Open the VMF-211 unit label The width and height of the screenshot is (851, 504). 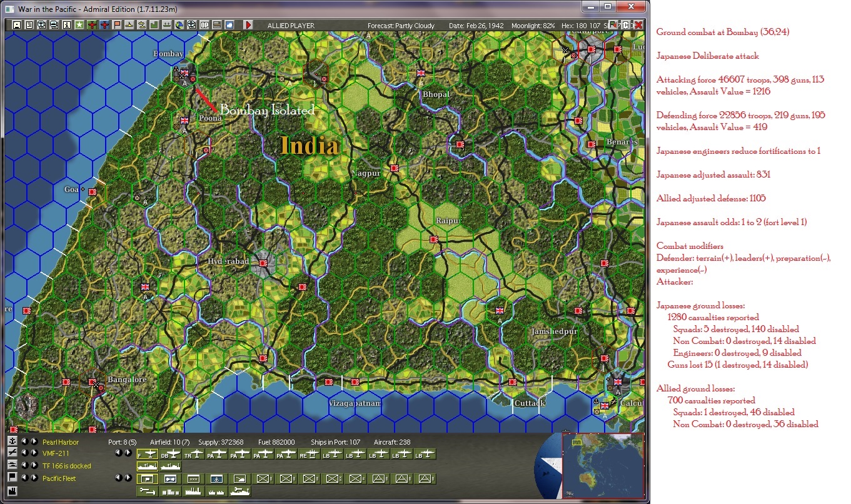56,453
